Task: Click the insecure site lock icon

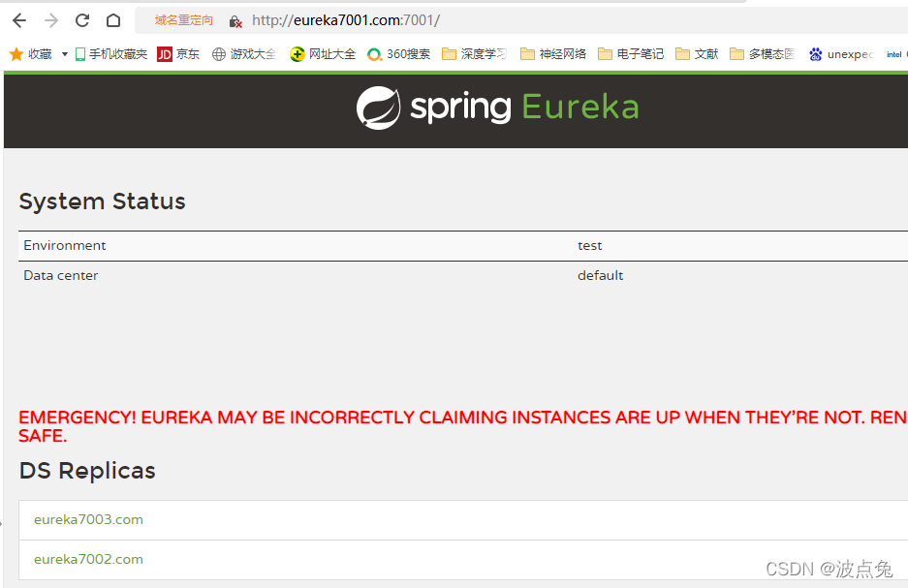Action: (x=235, y=22)
